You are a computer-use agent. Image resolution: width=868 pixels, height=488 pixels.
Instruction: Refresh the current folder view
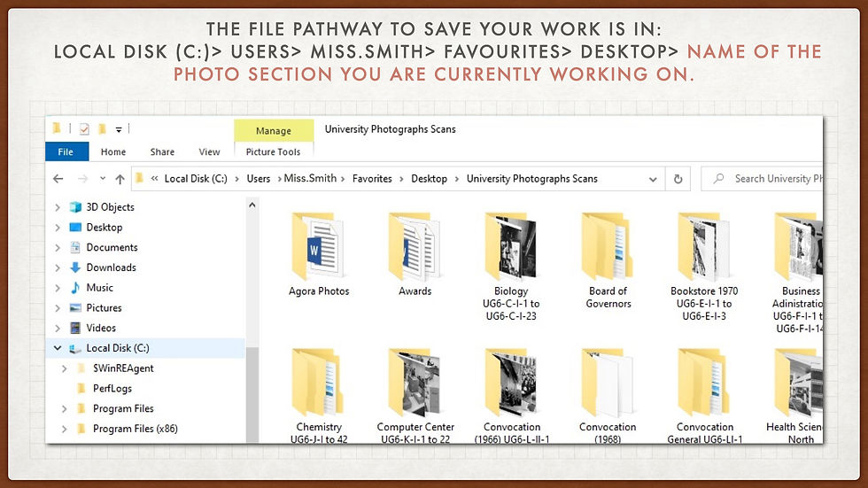tap(678, 179)
